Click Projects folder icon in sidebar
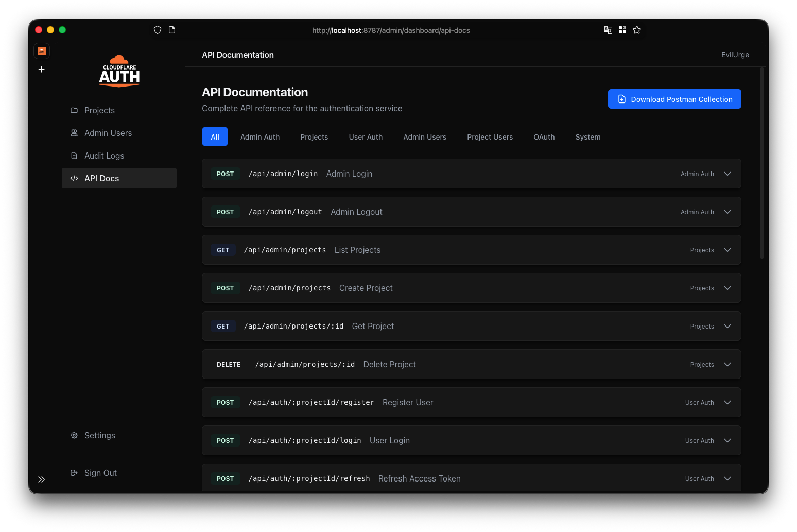 click(74, 110)
